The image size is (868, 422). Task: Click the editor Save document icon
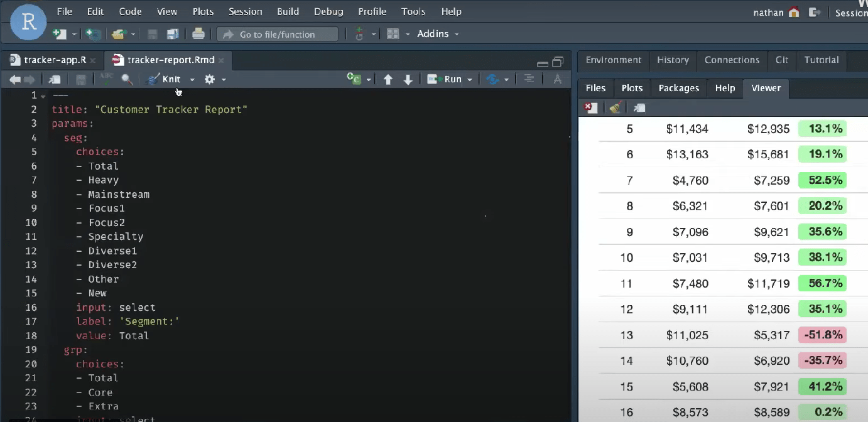81,79
